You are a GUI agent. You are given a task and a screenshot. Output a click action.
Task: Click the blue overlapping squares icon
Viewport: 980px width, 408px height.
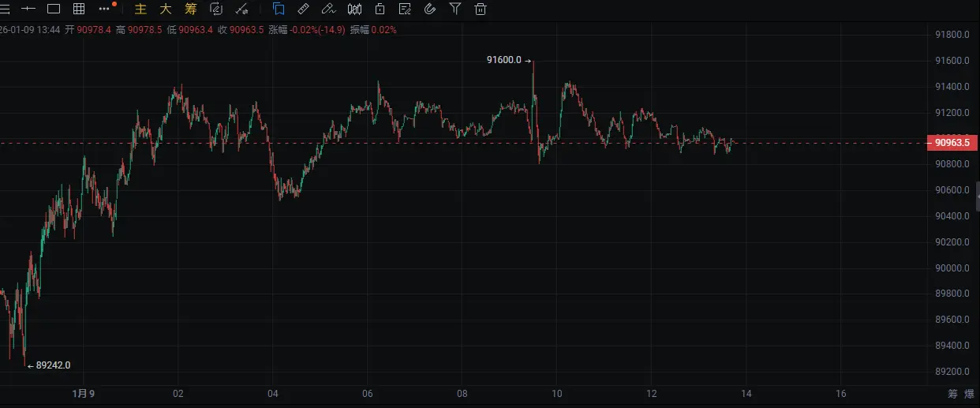pyautogui.click(x=279, y=9)
